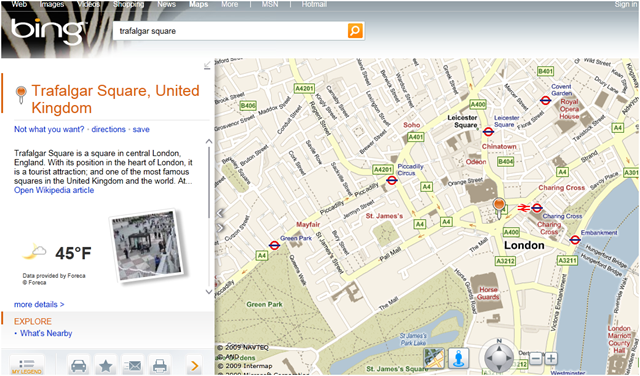
Task: Click the car driving directions icon
Action: click(x=78, y=365)
